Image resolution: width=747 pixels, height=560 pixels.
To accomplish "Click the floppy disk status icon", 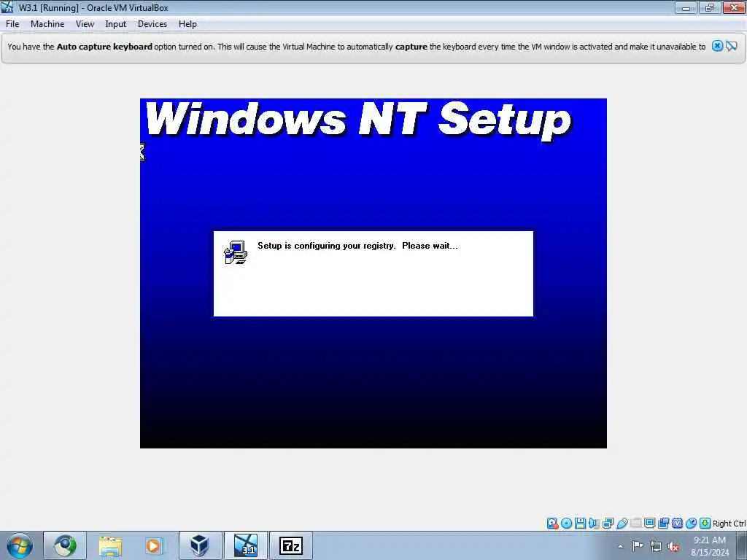I will coord(580,524).
